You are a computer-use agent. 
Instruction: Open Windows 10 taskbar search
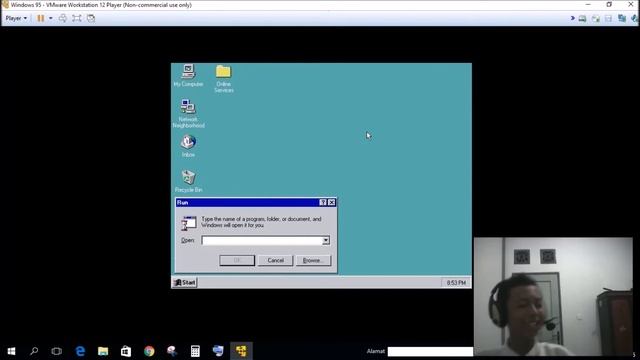point(34,351)
